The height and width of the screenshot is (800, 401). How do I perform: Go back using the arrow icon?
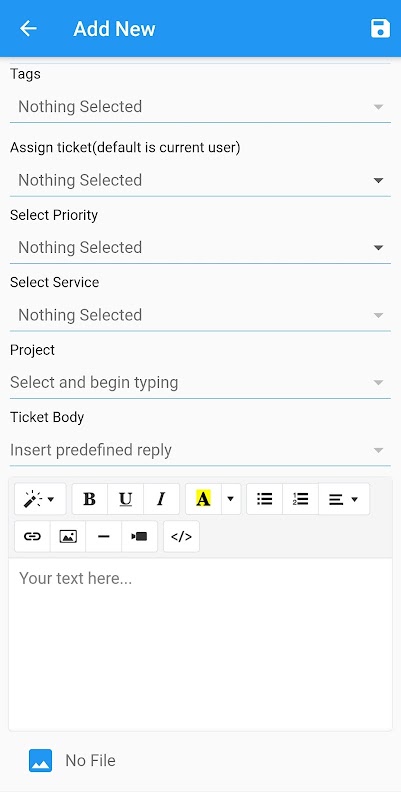point(28,29)
